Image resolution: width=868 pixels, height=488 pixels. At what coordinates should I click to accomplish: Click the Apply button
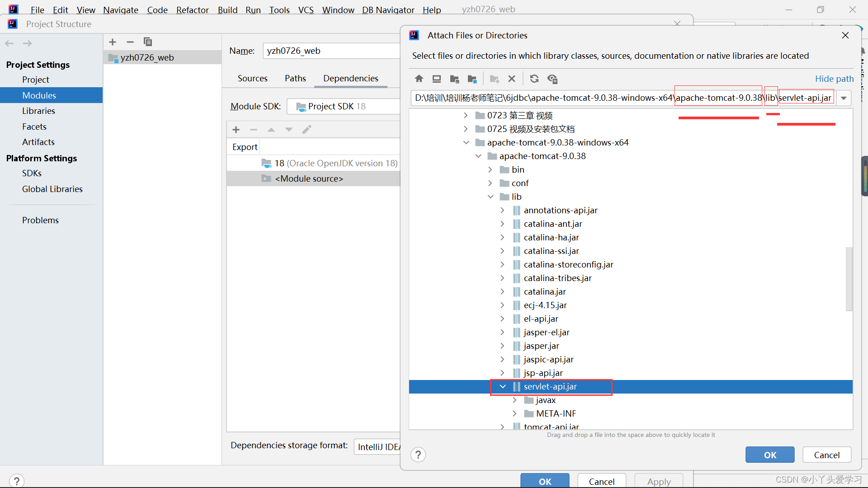pos(659,481)
